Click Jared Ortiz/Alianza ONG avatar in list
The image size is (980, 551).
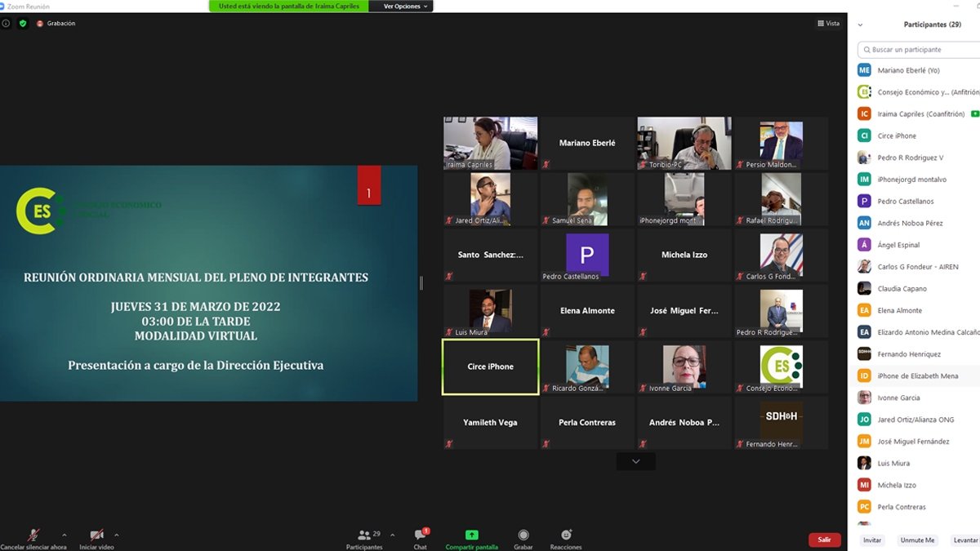[864, 419]
